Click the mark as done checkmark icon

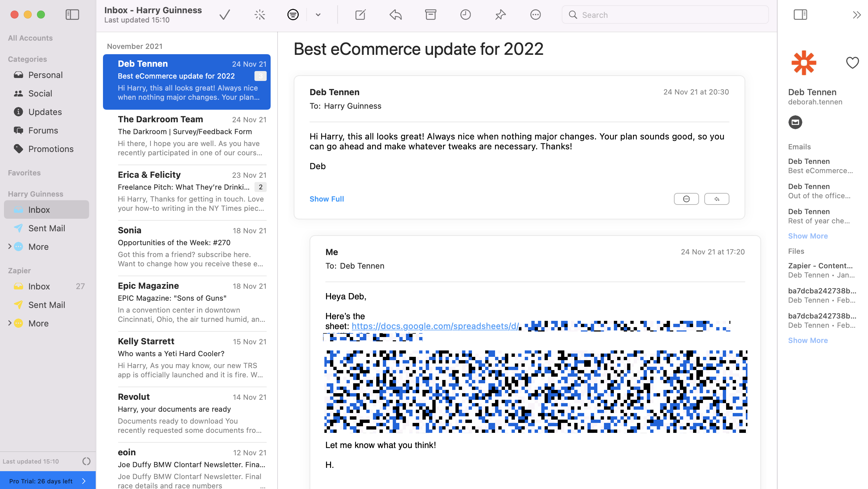(225, 14)
